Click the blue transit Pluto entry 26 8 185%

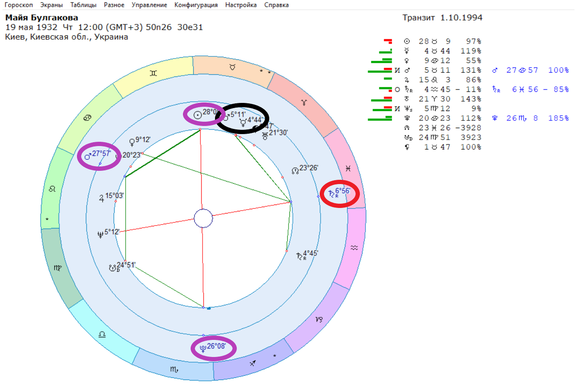click(530, 118)
